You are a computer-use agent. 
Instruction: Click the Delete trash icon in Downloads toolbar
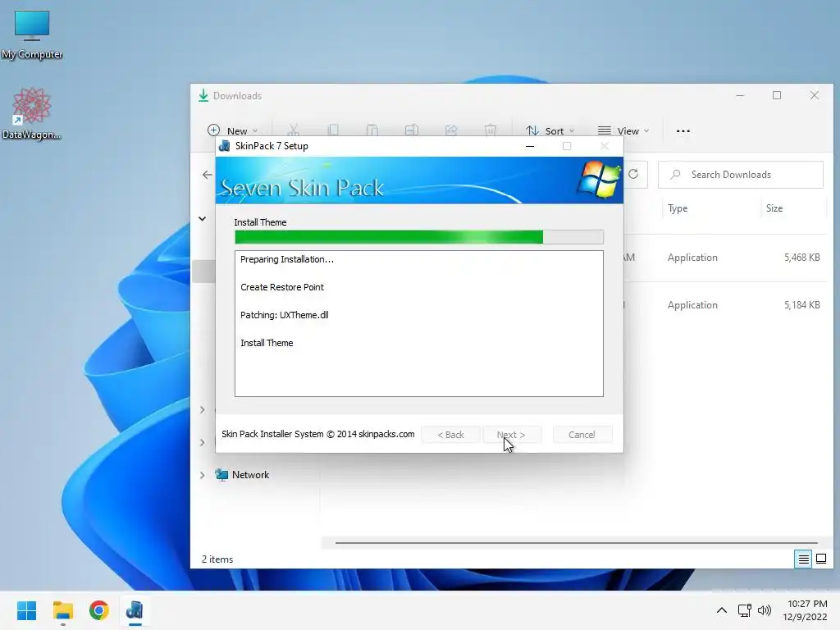491,130
